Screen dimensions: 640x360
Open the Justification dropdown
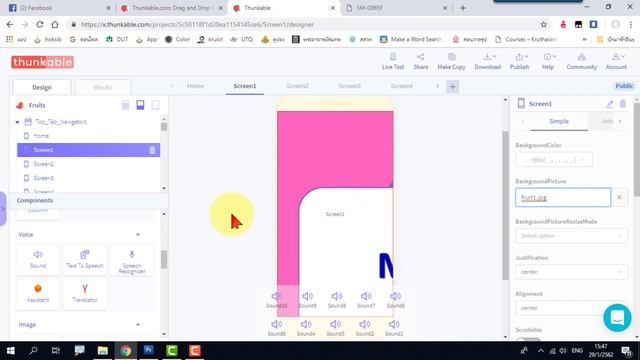click(x=571, y=272)
